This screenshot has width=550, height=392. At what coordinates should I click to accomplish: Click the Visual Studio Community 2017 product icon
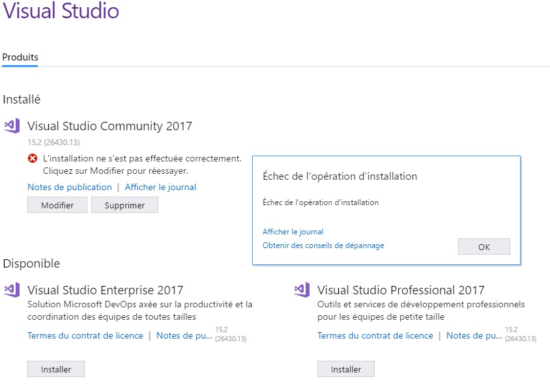[12, 128]
